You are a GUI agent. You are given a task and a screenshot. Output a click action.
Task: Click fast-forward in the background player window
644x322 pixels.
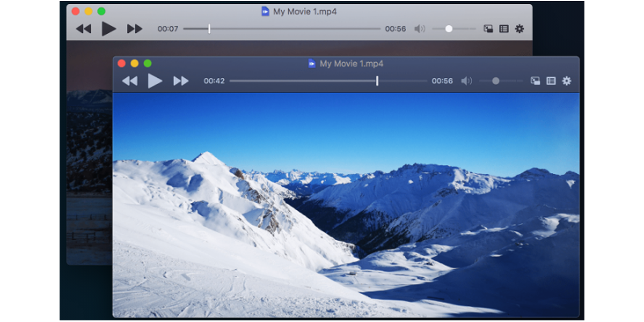(135, 29)
